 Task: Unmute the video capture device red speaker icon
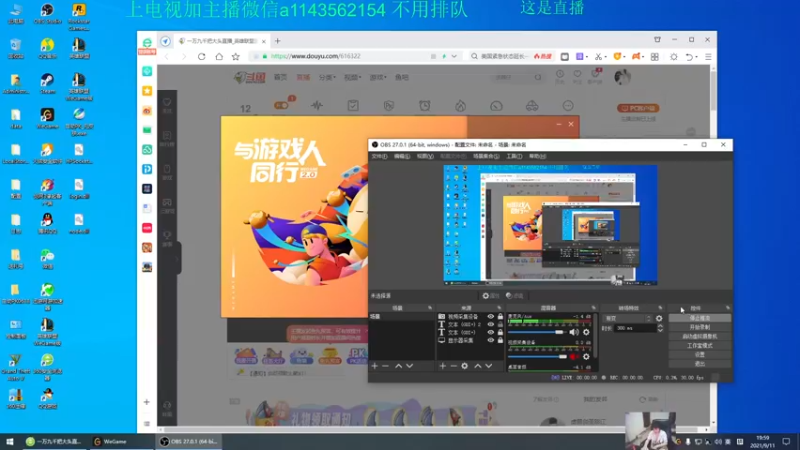(574, 357)
